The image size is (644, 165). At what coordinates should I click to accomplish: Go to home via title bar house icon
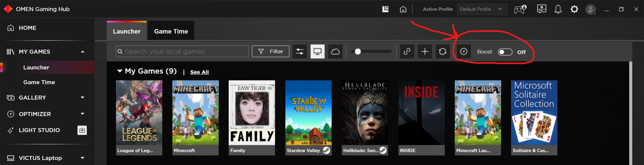[403, 9]
